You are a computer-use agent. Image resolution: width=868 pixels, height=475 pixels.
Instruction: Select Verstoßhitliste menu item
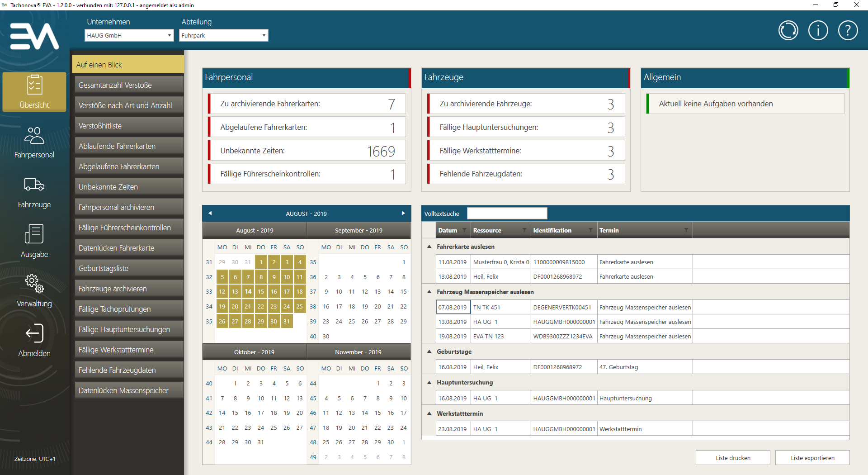[129, 126]
